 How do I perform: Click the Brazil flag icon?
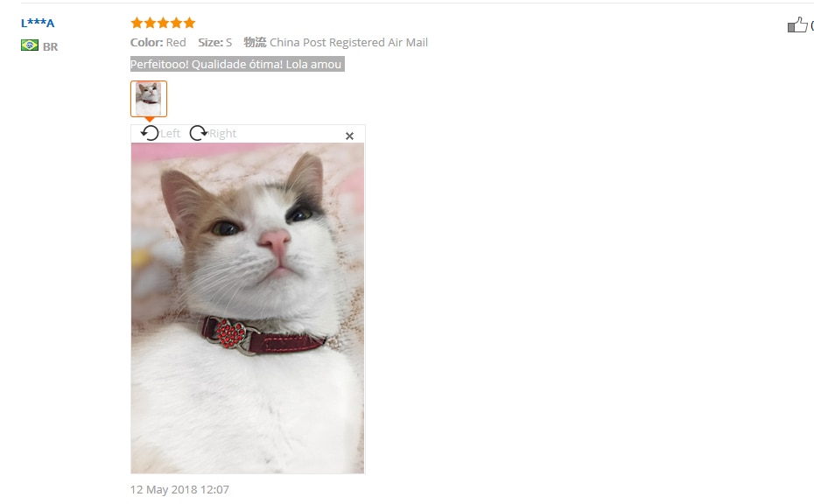click(x=30, y=45)
